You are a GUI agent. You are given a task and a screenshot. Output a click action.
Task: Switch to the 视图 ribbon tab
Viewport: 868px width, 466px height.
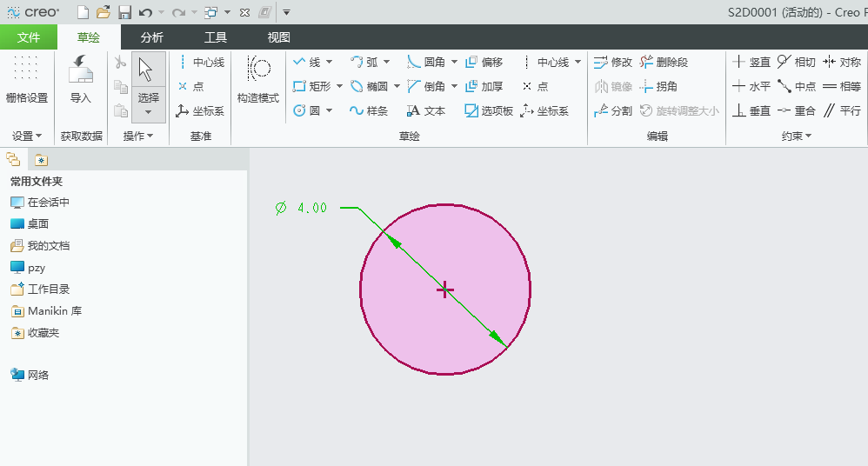[x=278, y=37]
